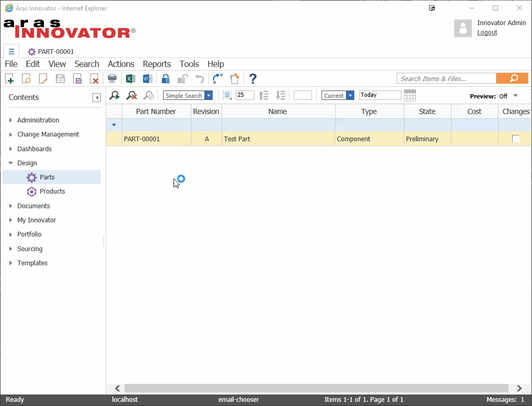Click the Stop Search icon
This screenshot has width=532, height=406.
click(x=148, y=95)
